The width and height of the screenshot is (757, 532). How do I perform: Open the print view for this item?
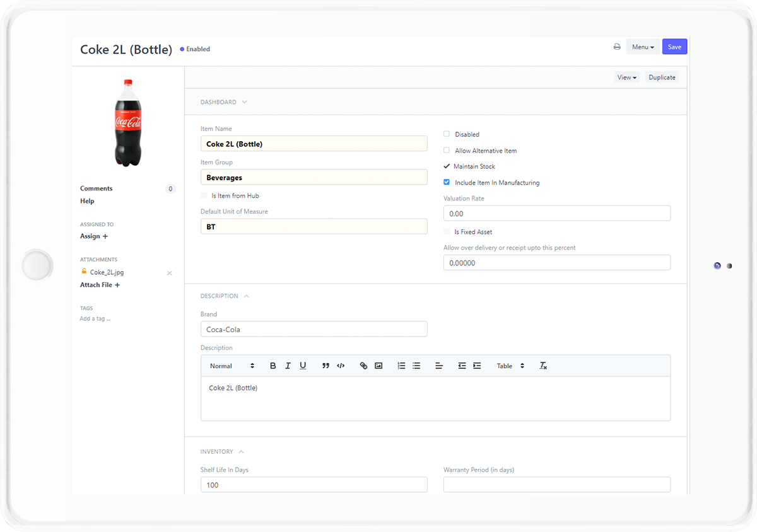(x=616, y=47)
